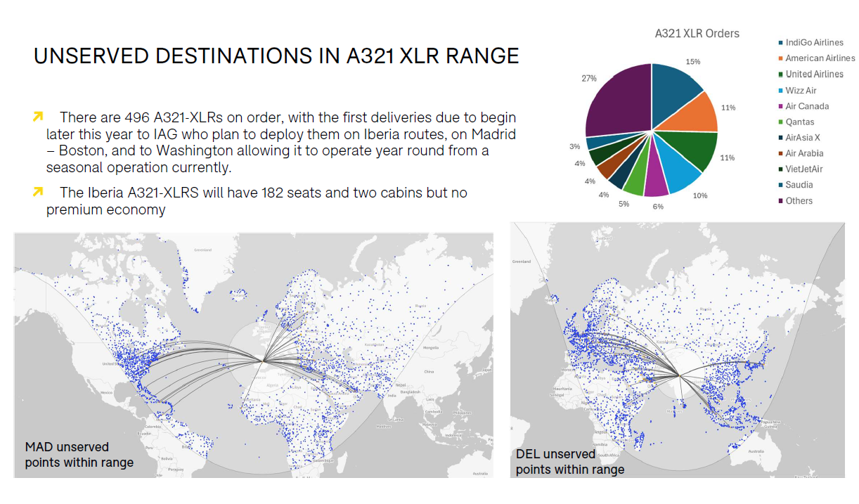Click the yellow arrow bullet before 'There are 496'

(x=38, y=116)
